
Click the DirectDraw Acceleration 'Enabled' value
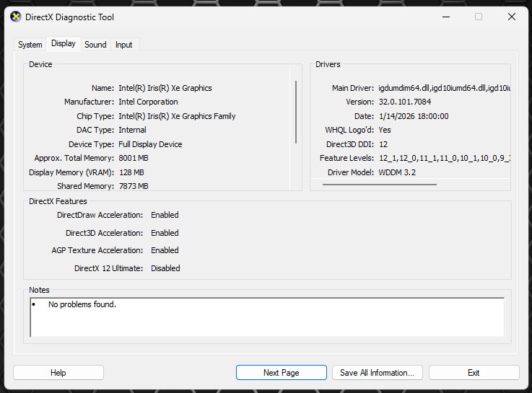tap(165, 215)
